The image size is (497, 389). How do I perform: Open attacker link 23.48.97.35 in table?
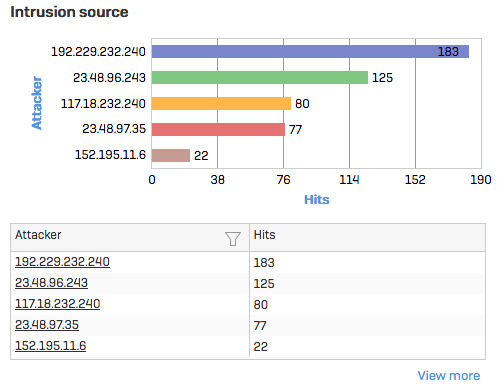point(47,325)
